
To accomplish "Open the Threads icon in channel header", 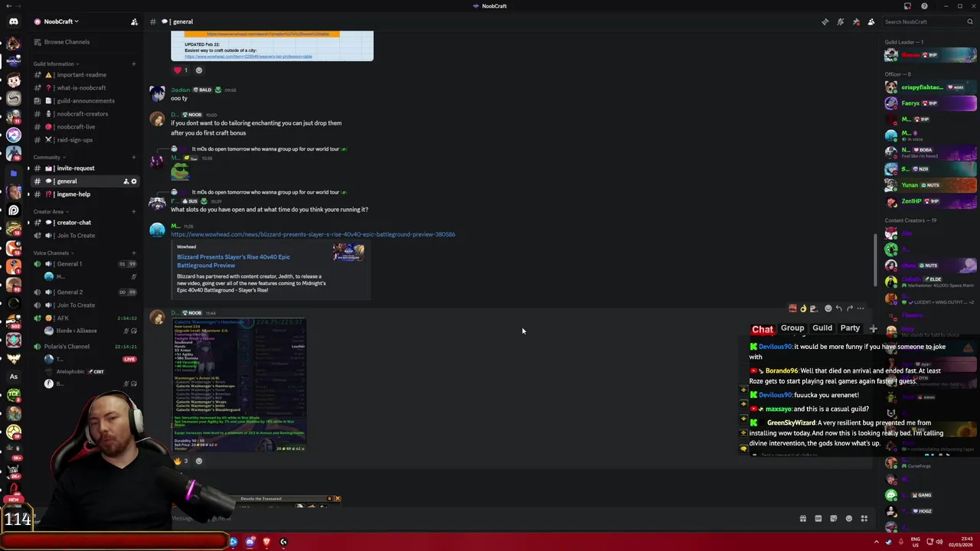I will [x=825, y=21].
